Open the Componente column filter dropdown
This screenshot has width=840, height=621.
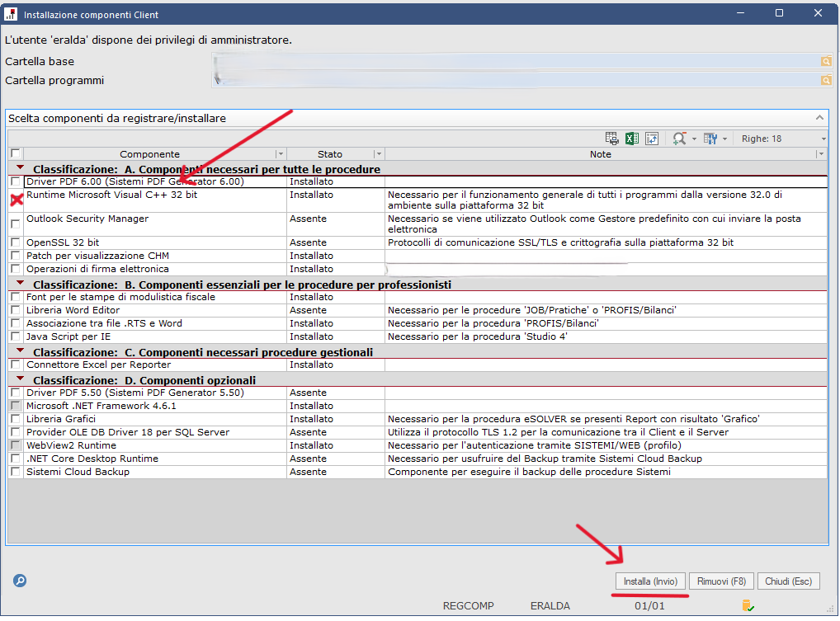(281, 154)
